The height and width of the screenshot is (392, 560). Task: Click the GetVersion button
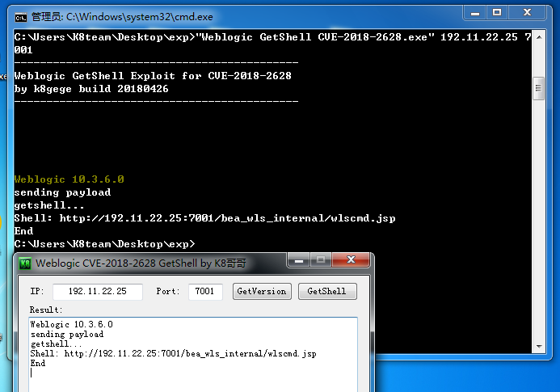pyautogui.click(x=262, y=291)
